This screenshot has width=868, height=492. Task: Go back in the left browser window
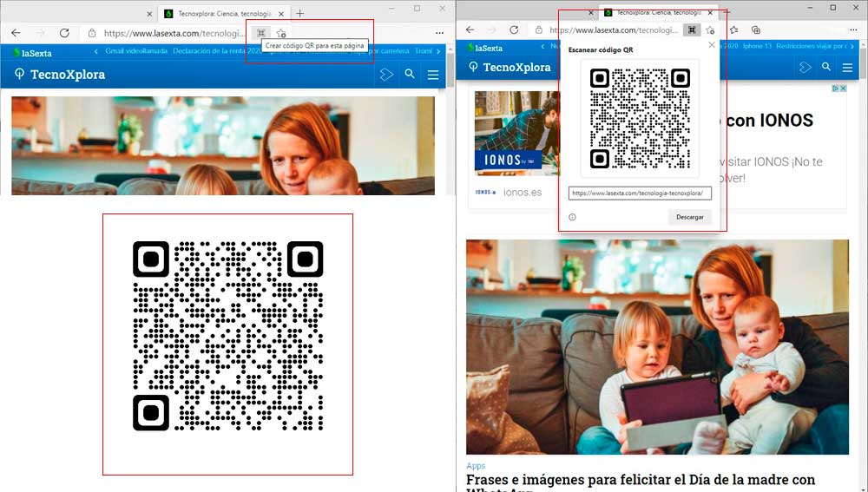click(x=16, y=33)
